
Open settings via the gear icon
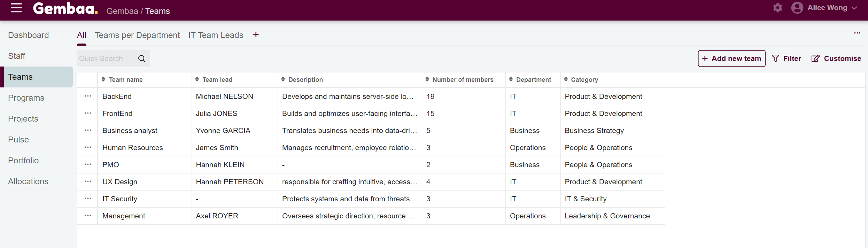tap(777, 8)
